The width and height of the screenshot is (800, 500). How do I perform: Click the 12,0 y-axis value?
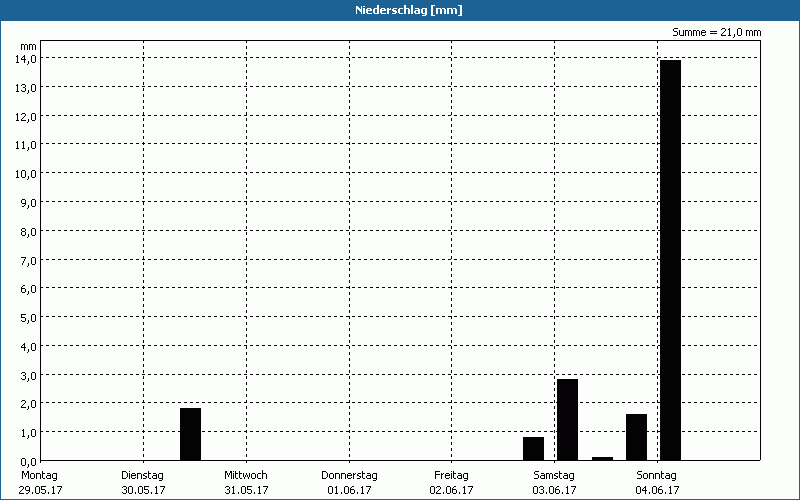pos(26,116)
